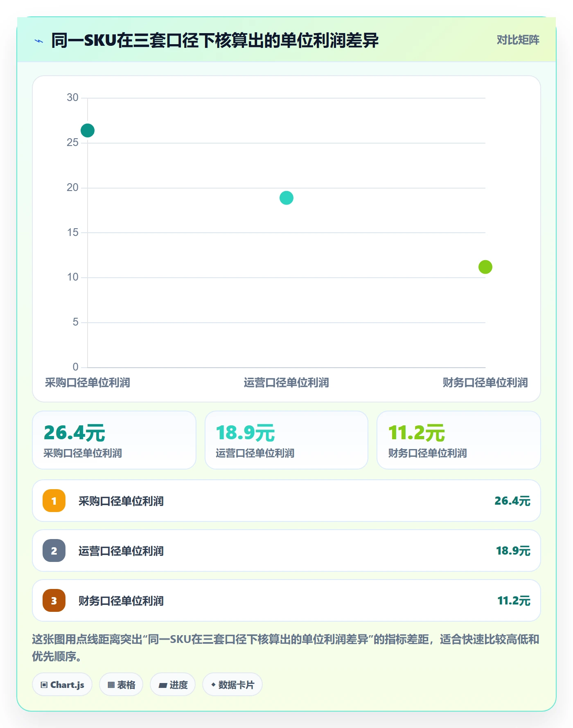This screenshot has height=728, width=573.
Task: Open the 26.4元 采购口径 data card
Action: (x=114, y=440)
